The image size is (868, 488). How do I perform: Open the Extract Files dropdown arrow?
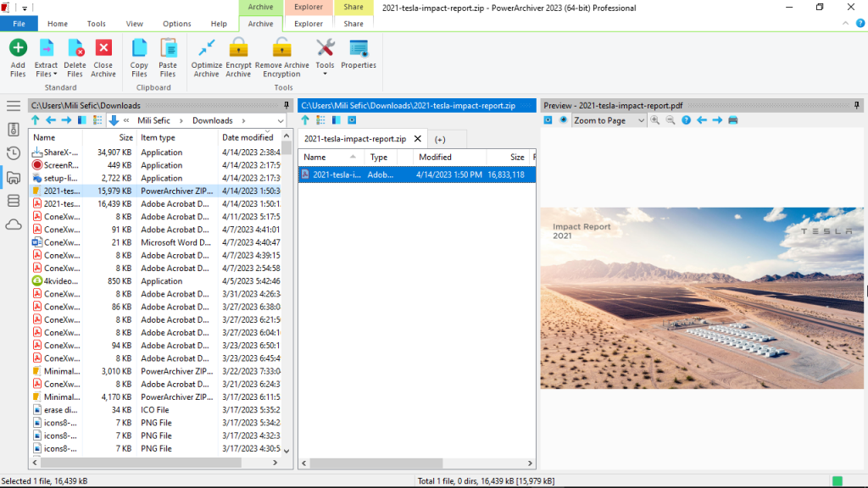click(x=55, y=75)
